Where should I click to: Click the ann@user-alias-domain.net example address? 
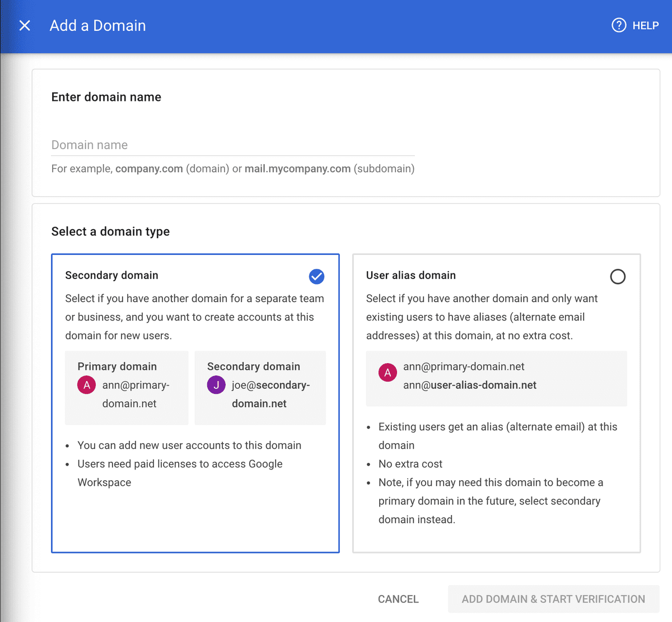(x=470, y=385)
